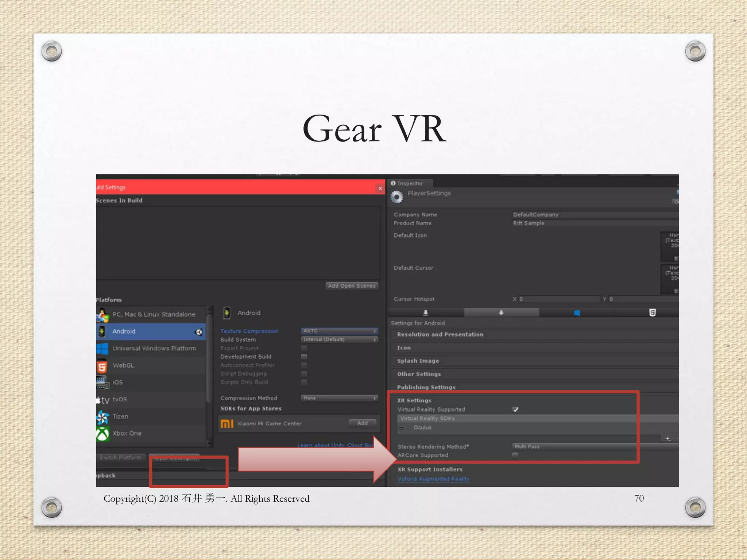
Task: Click the Settings for Android label
Action: 418,323
